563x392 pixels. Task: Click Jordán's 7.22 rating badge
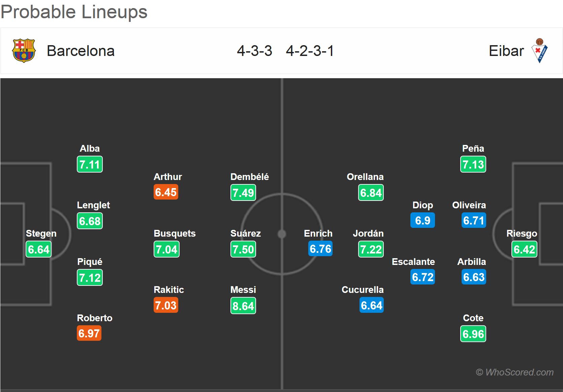point(371,249)
